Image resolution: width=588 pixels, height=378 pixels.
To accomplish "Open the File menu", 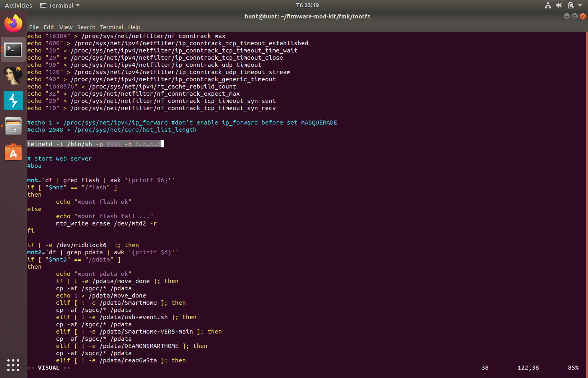I will click(x=34, y=27).
